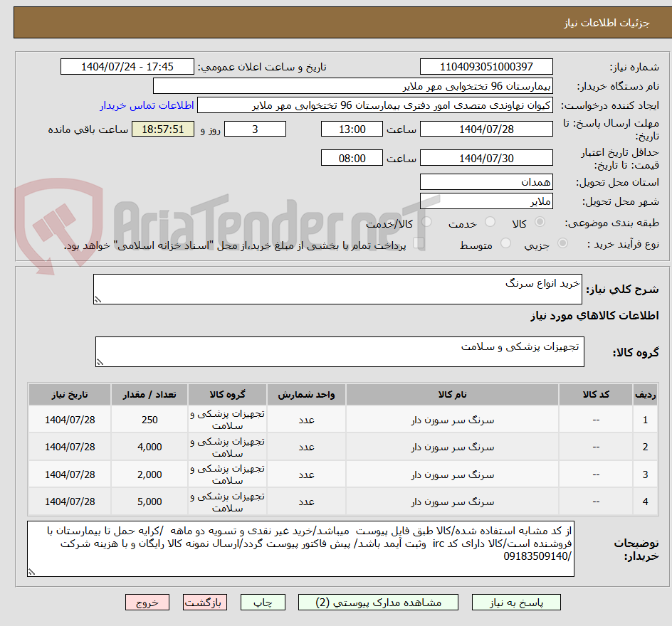This screenshot has height=626, width=672.
Task: Click the همدان province field
Action: pos(486,181)
